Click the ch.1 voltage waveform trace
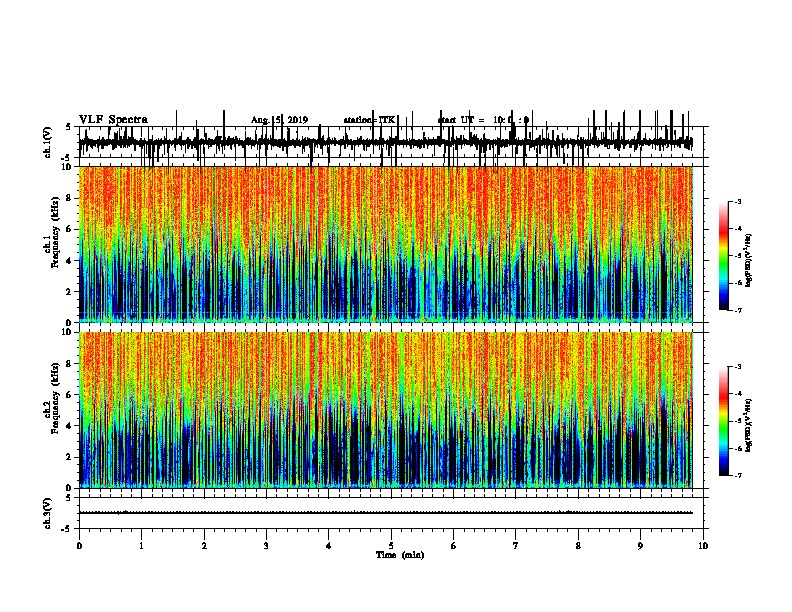The image size is (792, 612). (x=386, y=142)
